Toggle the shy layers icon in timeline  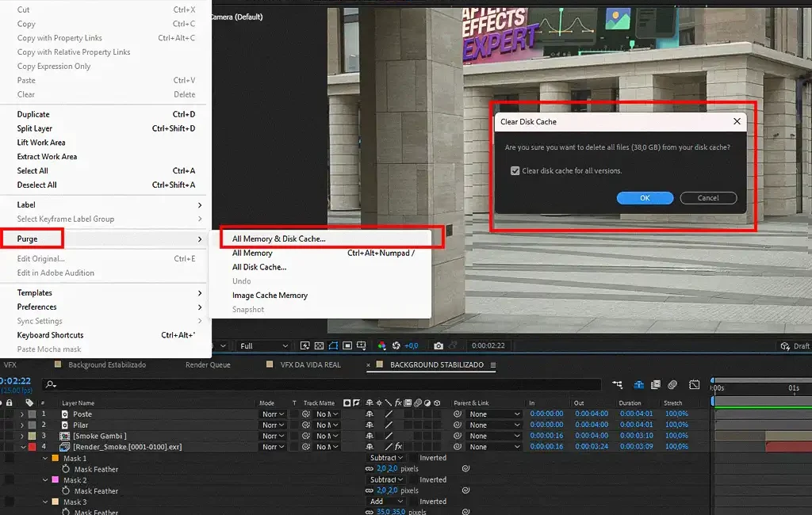pos(638,384)
